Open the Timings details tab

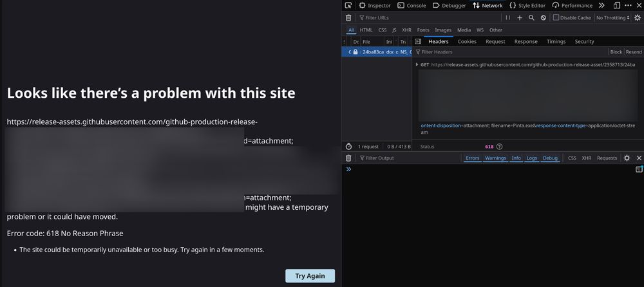[x=556, y=41]
